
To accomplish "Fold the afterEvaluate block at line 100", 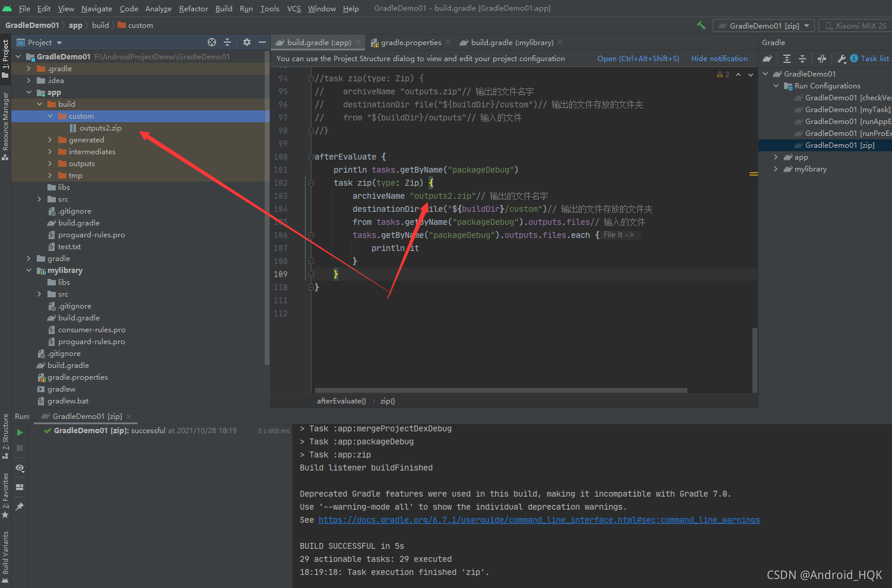I will coord(311,157).
